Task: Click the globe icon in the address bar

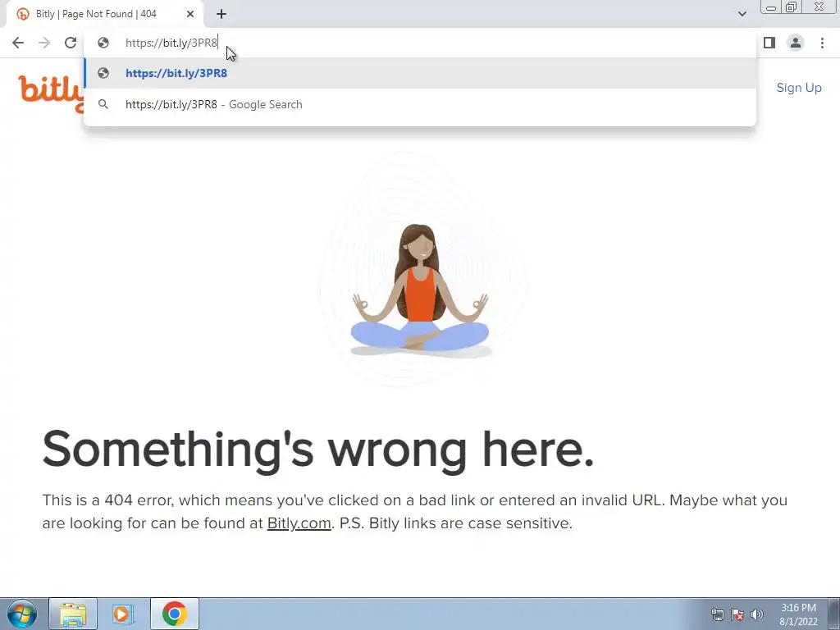Action: (x=103, y=43)
